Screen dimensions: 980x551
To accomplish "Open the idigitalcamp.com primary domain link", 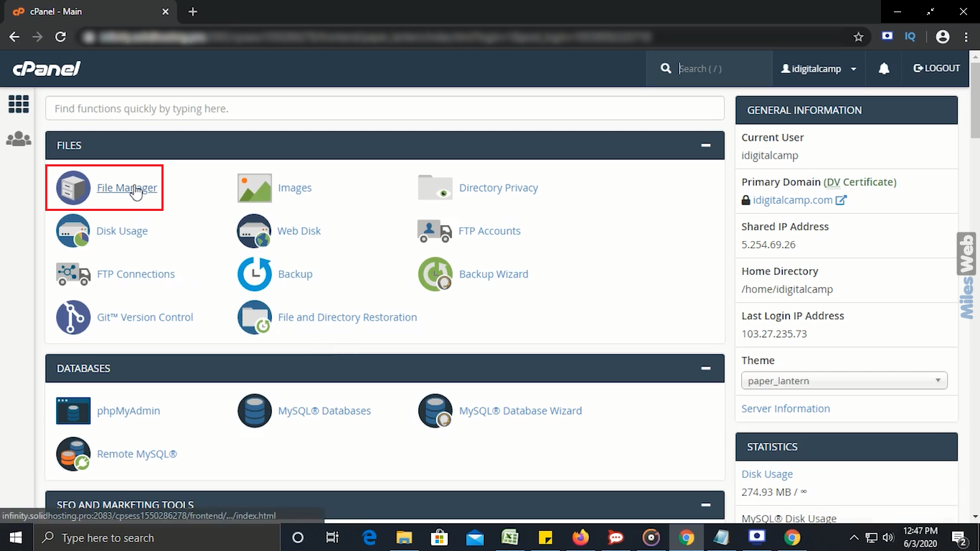I will tap(793, 200).
